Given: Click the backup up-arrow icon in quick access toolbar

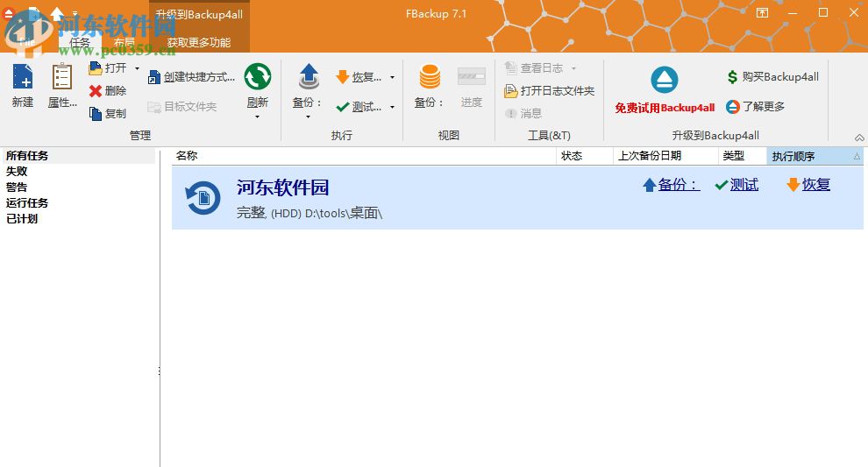Looking at the screenshot, I should (57, 13).
